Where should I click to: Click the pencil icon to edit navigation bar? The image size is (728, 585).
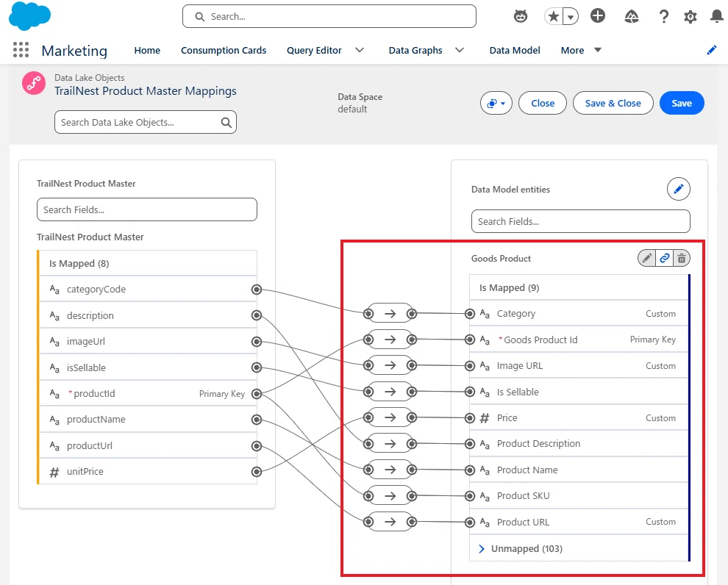pos(711,50)
